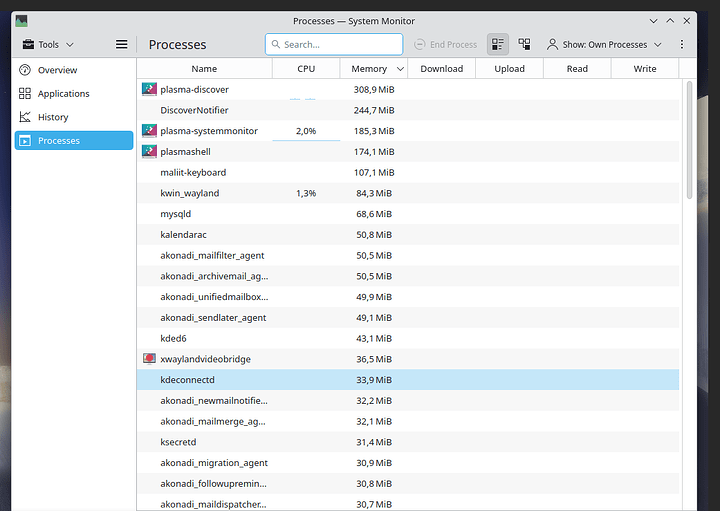Switch to list view mode icon
720x511 pixels.
498,44
